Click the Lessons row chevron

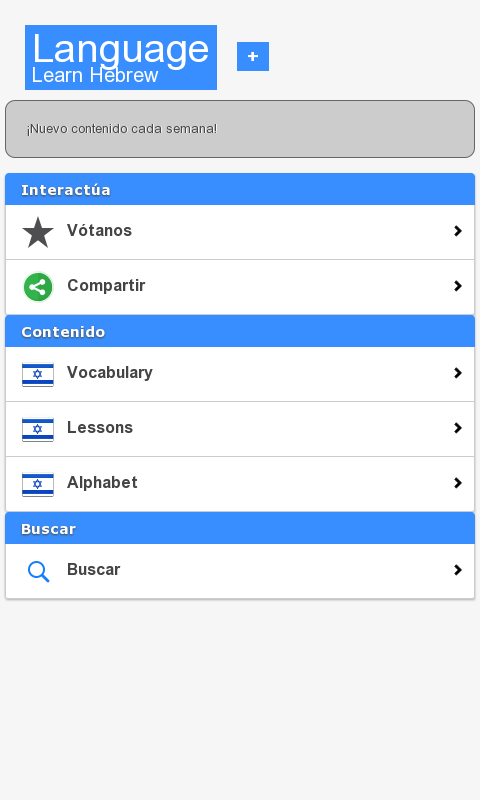[458, 428]
